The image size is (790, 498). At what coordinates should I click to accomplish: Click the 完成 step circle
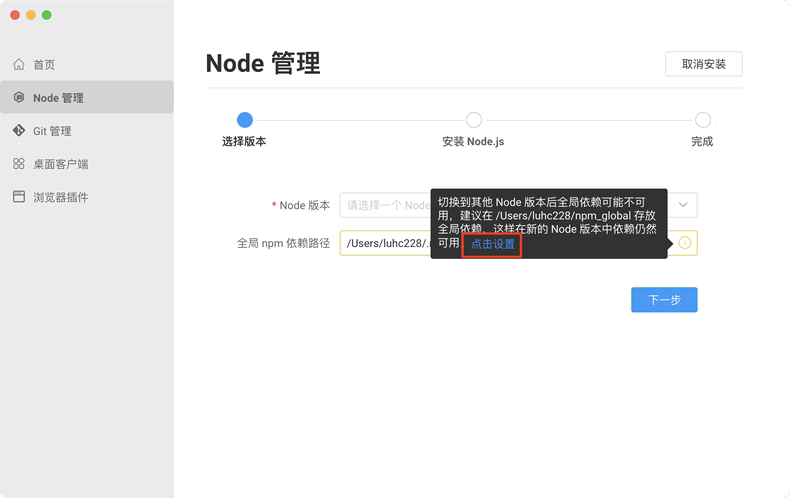click(x=703, y=120)
